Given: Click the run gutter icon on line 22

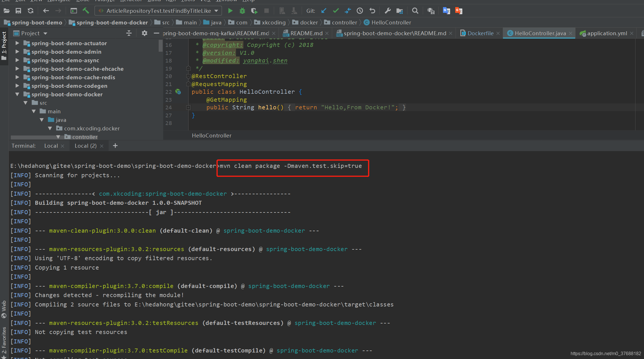Looking at the screenshot, I should tap(178, 92).
